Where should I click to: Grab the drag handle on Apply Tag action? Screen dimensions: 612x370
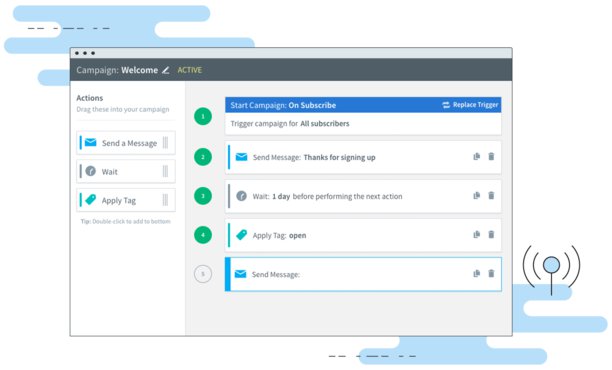(165, 200)
